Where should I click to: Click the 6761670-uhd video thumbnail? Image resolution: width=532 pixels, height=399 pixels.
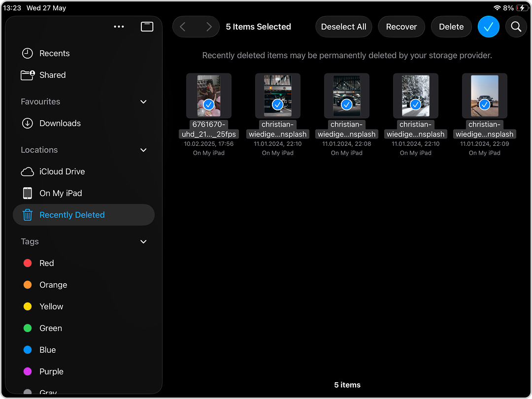tap(209, 96)
